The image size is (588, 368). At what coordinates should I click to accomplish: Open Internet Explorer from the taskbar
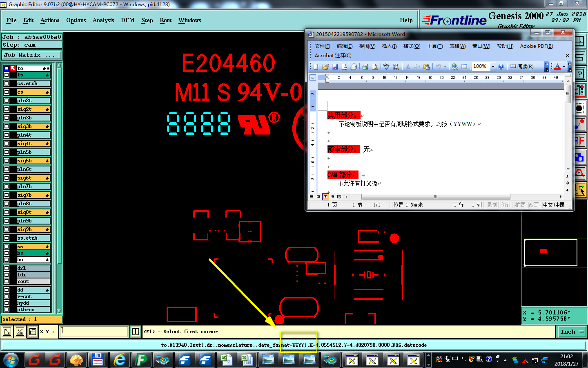click(x=120, y=360)
